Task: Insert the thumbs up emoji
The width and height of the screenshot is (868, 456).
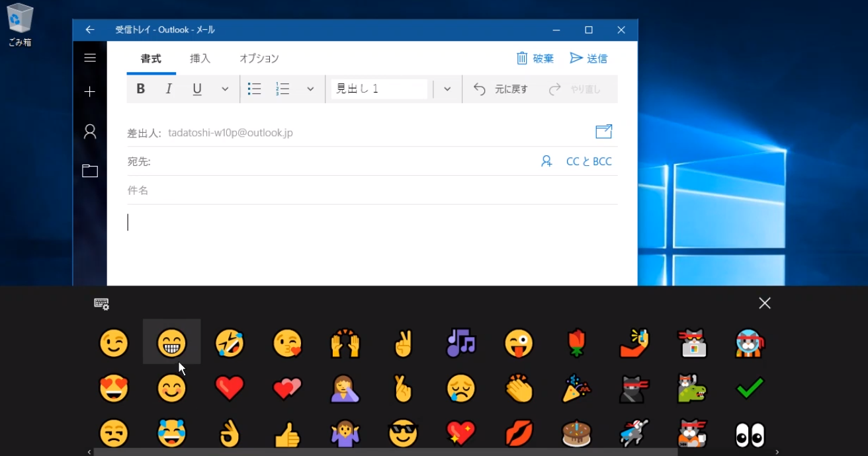Action: tap(287, 434)
